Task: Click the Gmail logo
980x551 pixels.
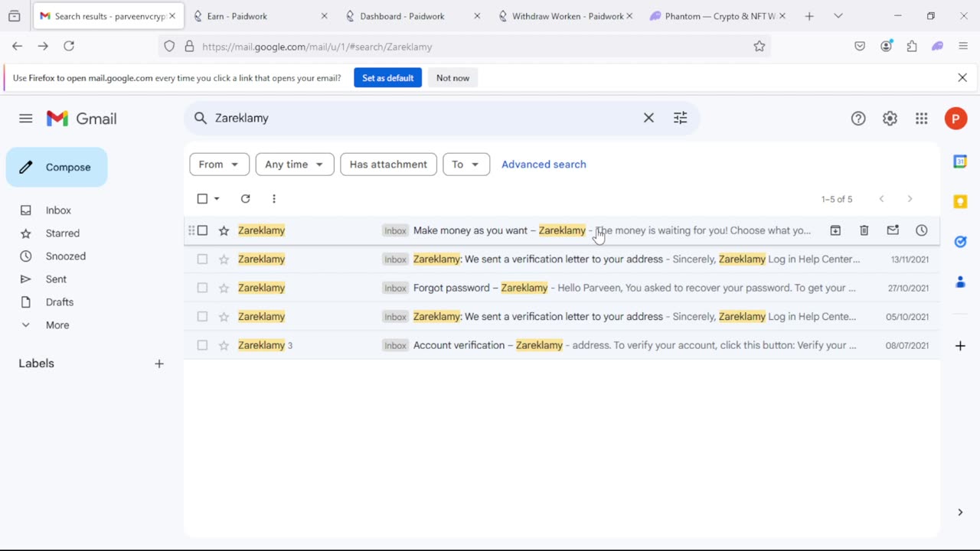Action: click(x=81, y=119)
